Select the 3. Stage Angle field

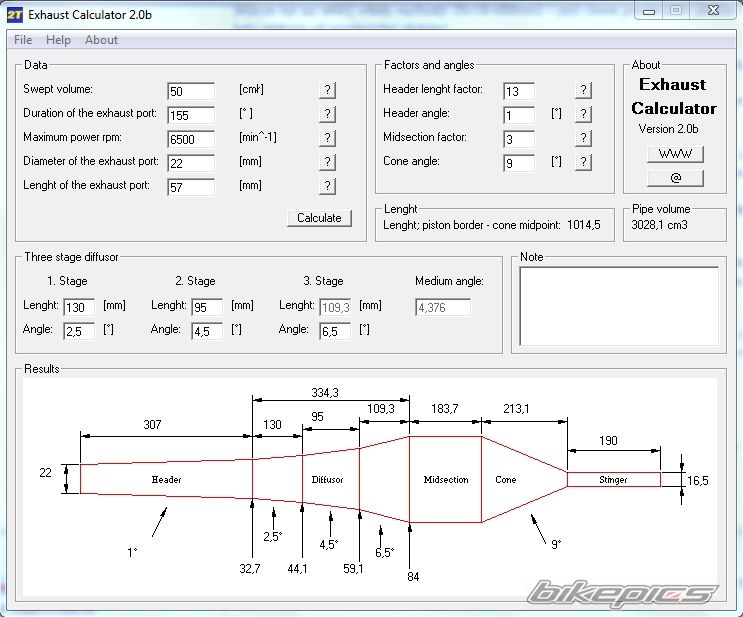[x=334, y=330]
